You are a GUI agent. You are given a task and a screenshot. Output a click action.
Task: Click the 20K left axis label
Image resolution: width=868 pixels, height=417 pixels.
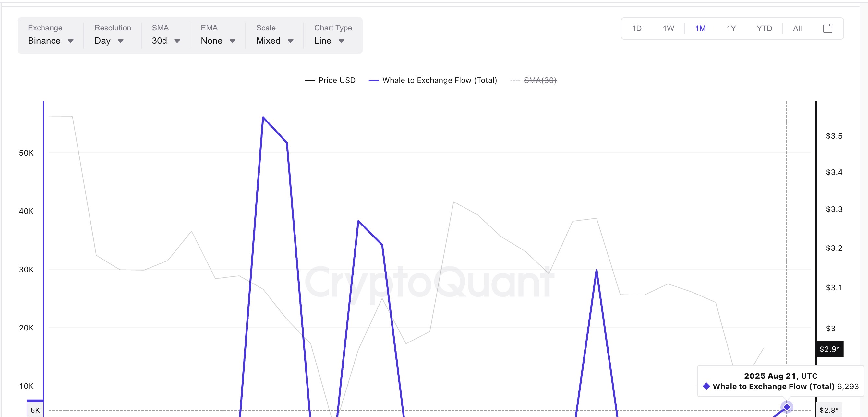(x=26, y=328)
